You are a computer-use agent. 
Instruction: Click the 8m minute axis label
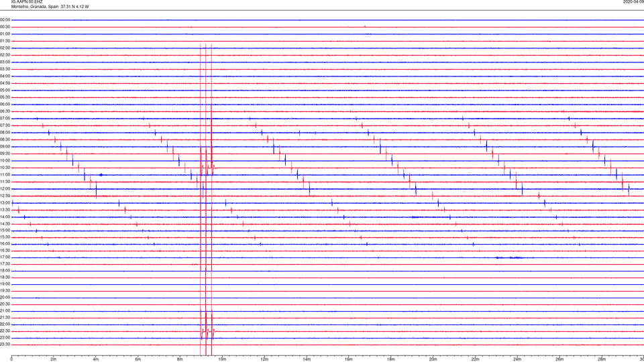(180, 359)
